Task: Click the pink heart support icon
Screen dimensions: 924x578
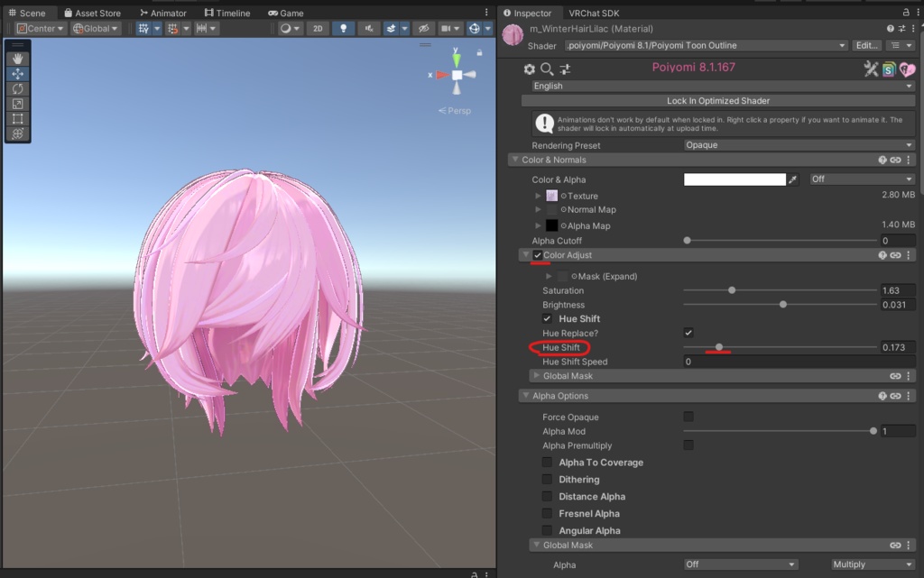Action: [x=908, y=69]
